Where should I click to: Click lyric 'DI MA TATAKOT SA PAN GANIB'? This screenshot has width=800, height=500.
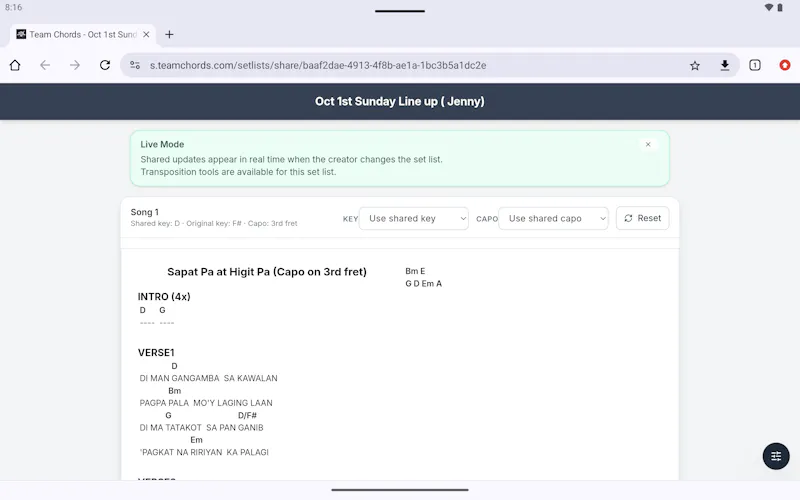[202, 428]
